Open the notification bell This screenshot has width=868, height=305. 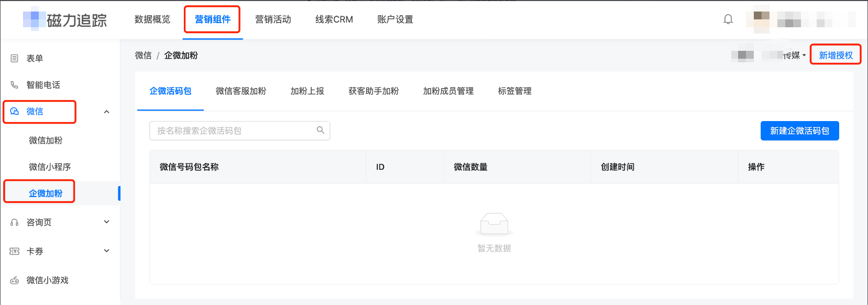[x=728, y=19]
